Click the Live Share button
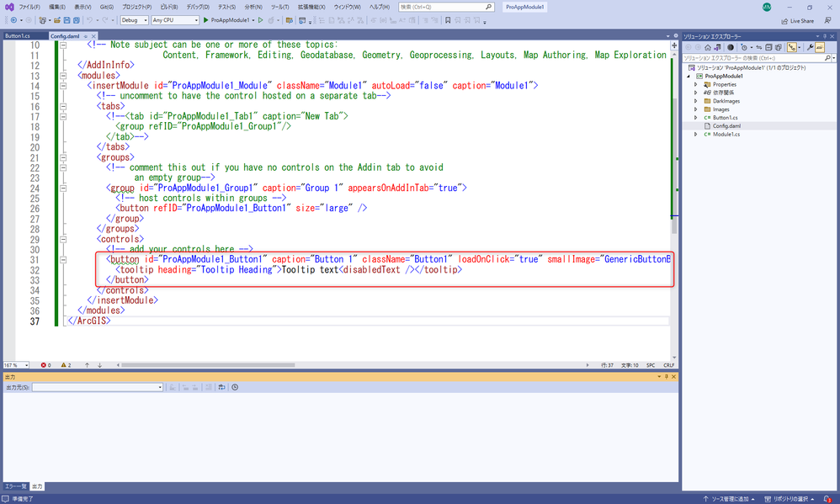 [796, 21]
